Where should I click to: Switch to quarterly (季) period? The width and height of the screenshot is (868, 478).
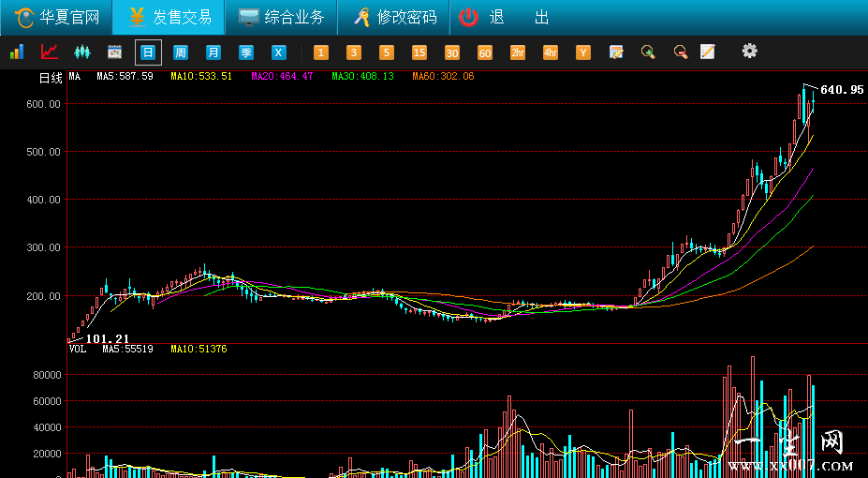[246, 52]
